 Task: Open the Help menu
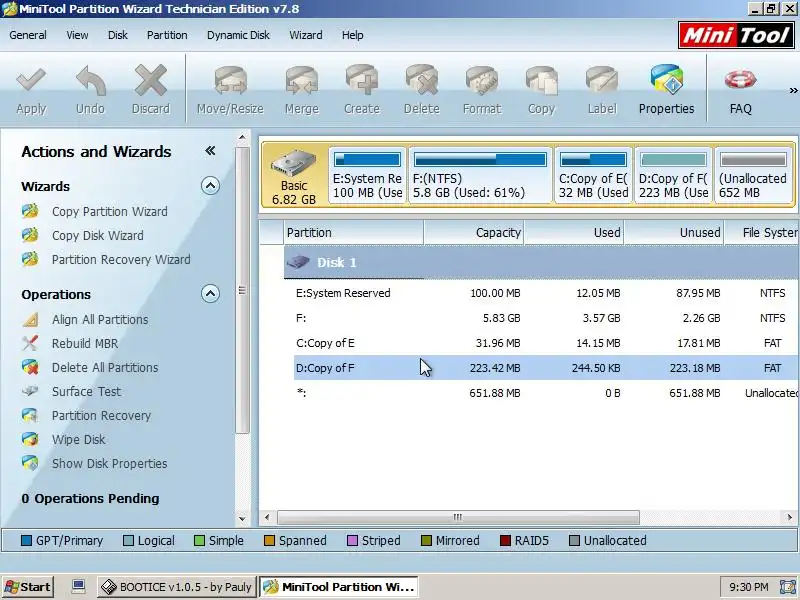click(353, 35)
